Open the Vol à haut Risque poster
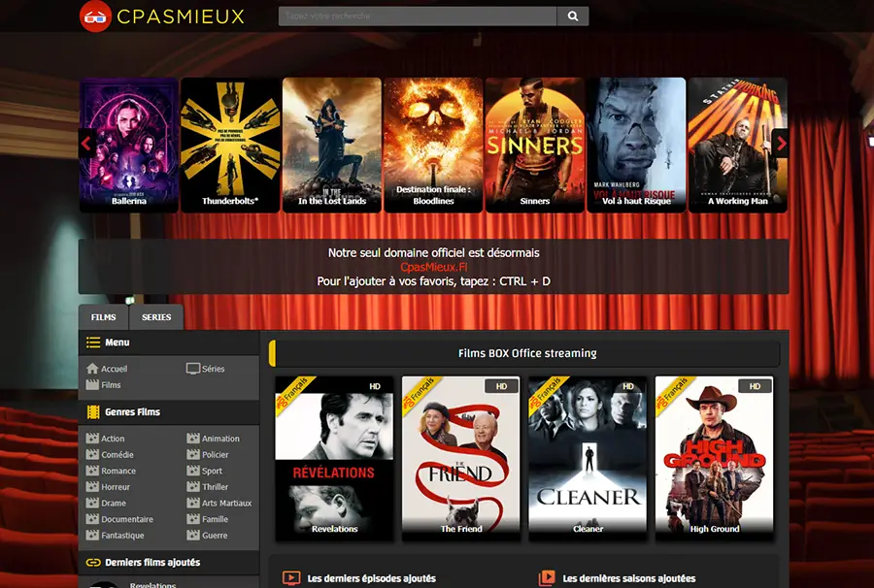Screen dimensions: 874x588 pos(636,145)
